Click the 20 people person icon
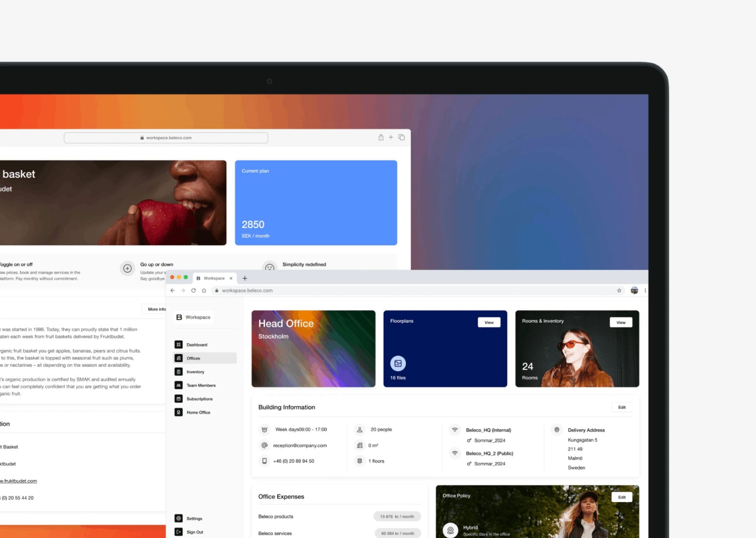 pyautogui.click(x=360, y=430)
